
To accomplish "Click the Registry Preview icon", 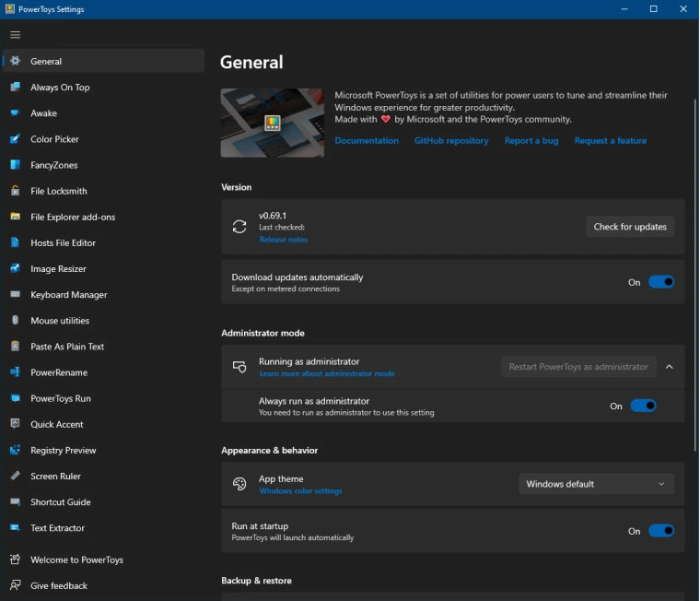I will [x=15, y=451].
